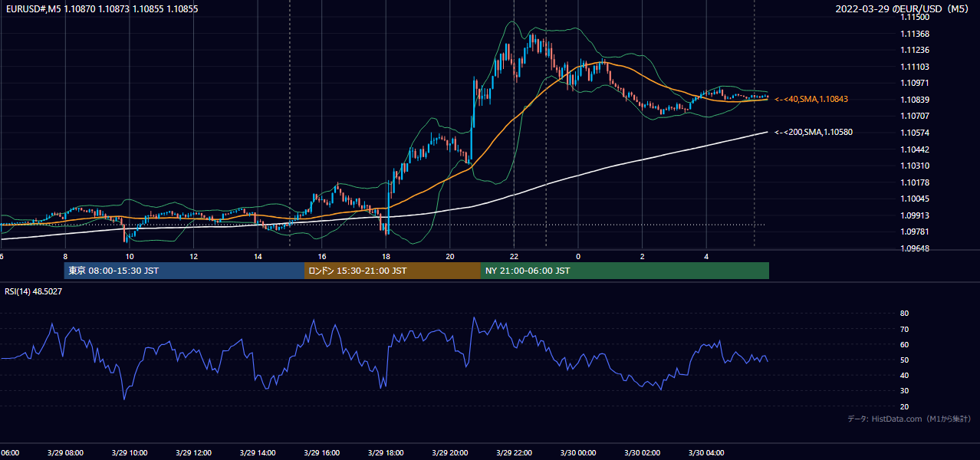Click price axis value 1.10574
The height and width of the screenshot is (460, 980).
tap(914, 133)
